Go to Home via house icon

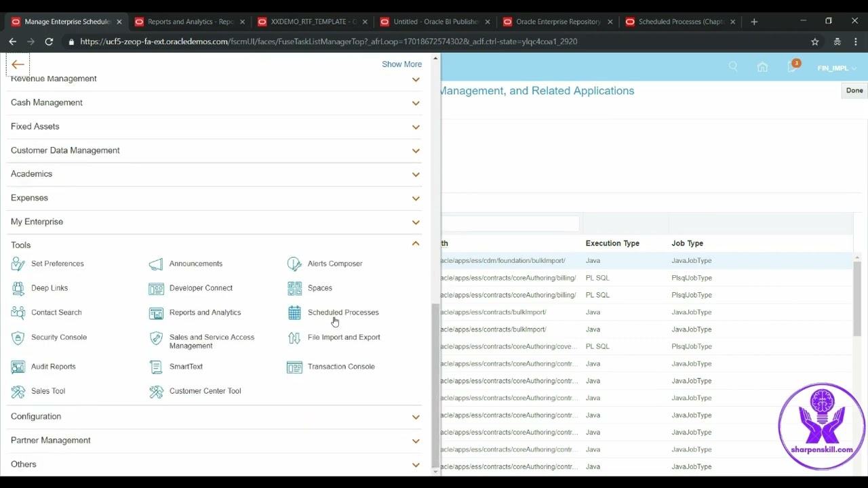[x=762, y=67]
